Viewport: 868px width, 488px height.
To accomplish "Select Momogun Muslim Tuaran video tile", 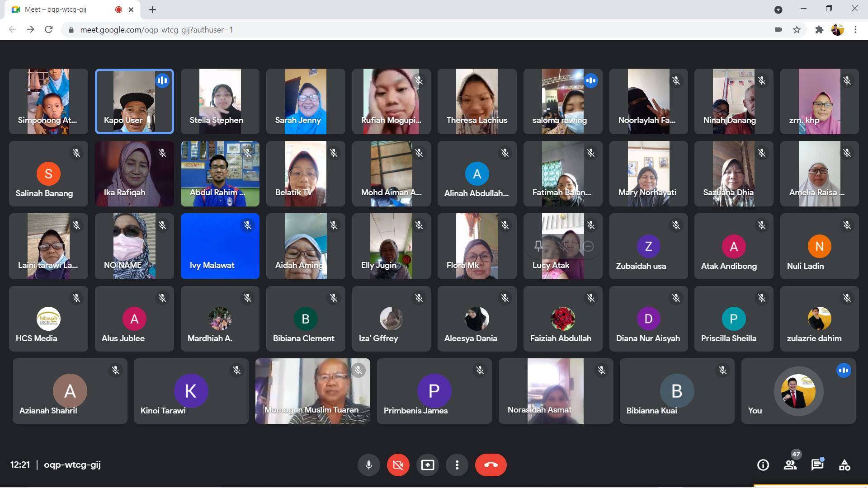I will tap(312, 391).
